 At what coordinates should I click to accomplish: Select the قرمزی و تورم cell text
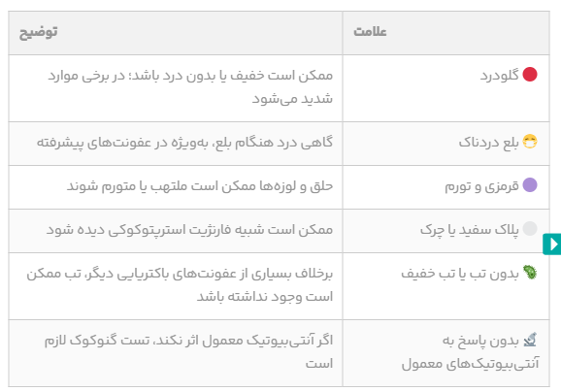tap(482, 186)
